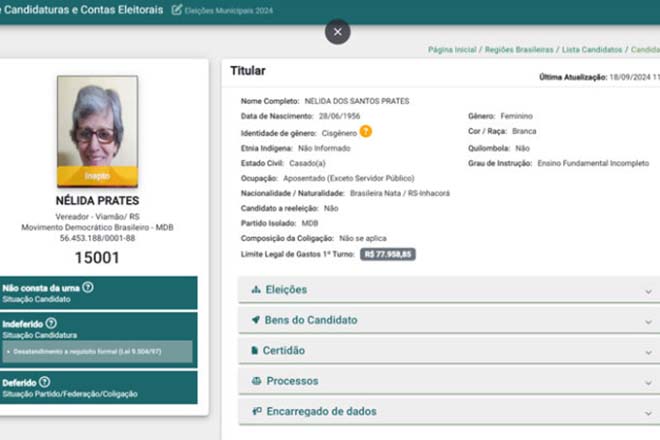Viewport: 660px width, 440px height.
Task: Click the edit pencil icon beside Eleições Municipais 2024
Action: (x=177, y=10)
